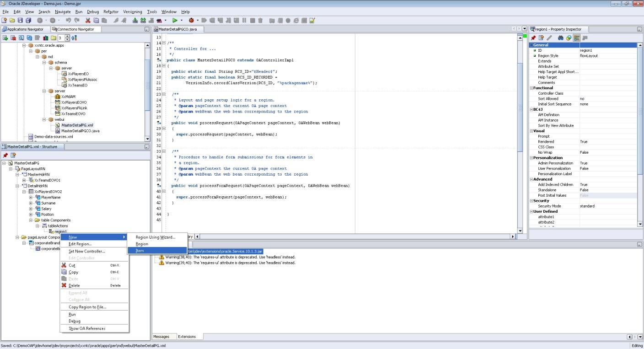Click the Open folder toolbar icon
Image resolution: width=644 pixels, height=349 pixels.
pyautogui.click(x=12, y=20)
